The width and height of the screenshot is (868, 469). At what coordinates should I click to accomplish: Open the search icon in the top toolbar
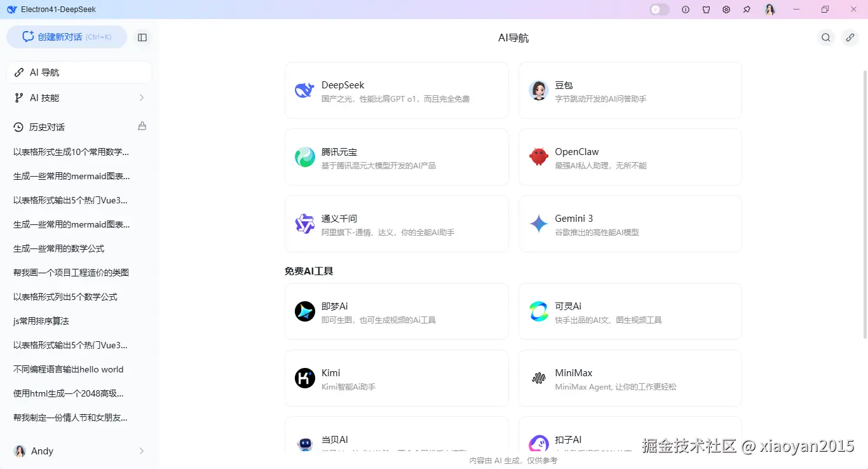[x=825, y=37]
